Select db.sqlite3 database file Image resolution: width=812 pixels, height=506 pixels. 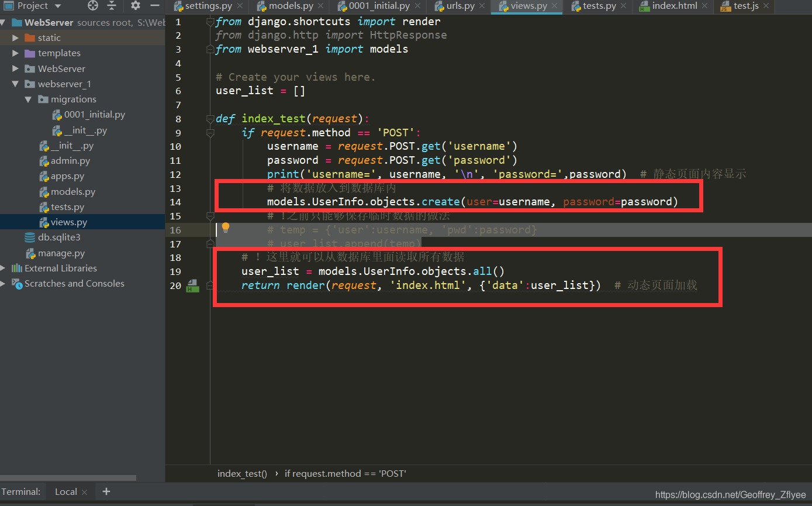59,237
